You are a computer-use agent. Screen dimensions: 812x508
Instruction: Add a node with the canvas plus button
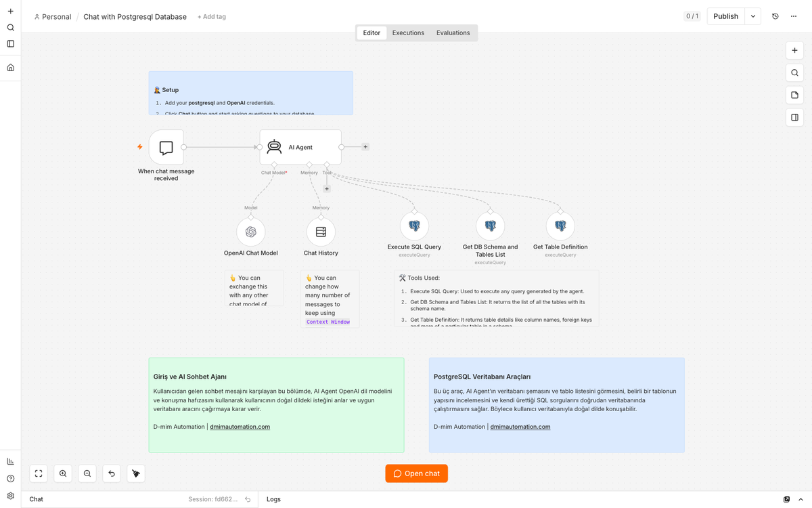coord(794,51)
